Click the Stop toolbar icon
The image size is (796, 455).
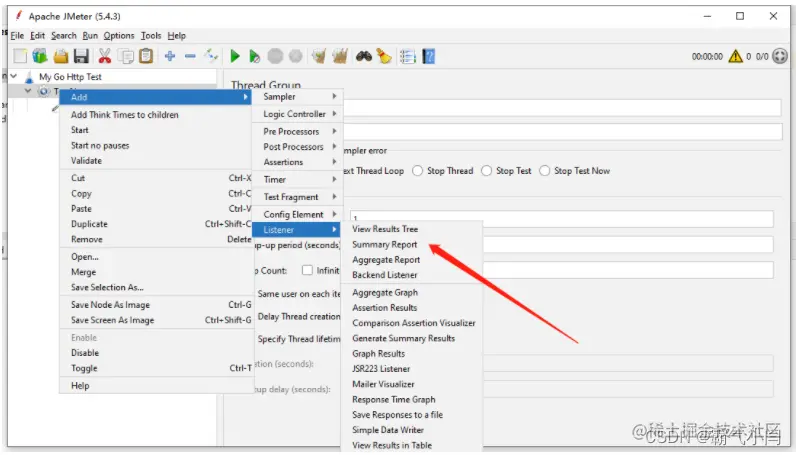click(x=275, y=56)
